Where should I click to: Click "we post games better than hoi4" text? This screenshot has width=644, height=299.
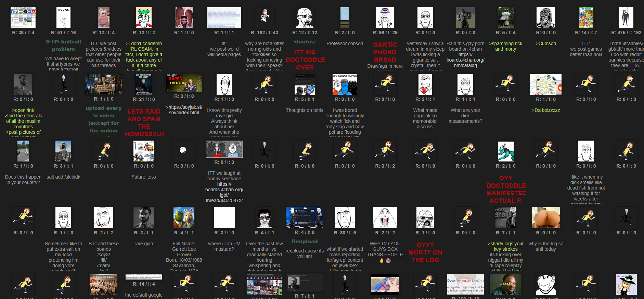[x=586, y=52]
